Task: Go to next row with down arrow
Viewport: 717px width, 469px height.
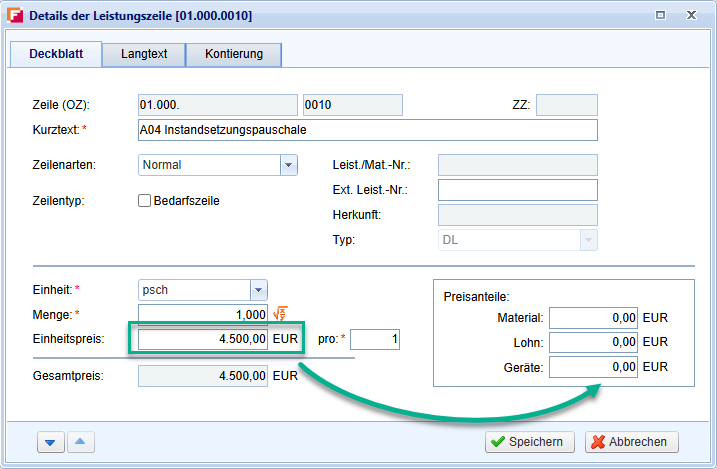Action: tap(50, 442)
